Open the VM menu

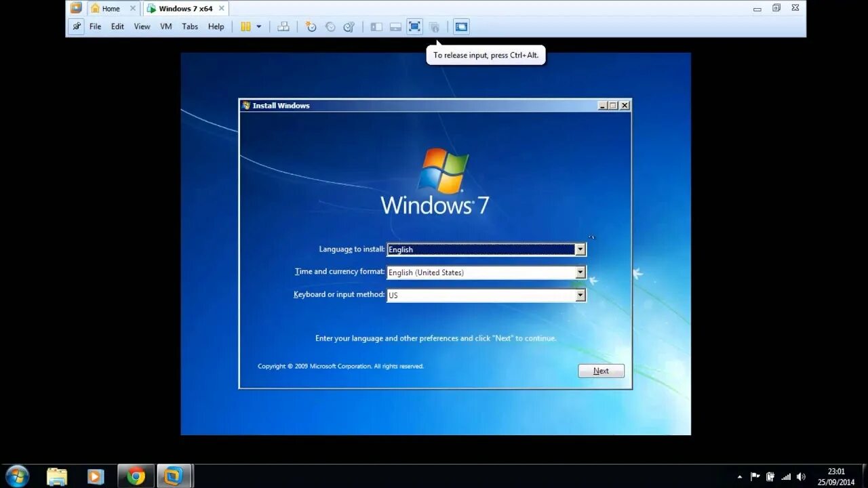tap(165, 26)
